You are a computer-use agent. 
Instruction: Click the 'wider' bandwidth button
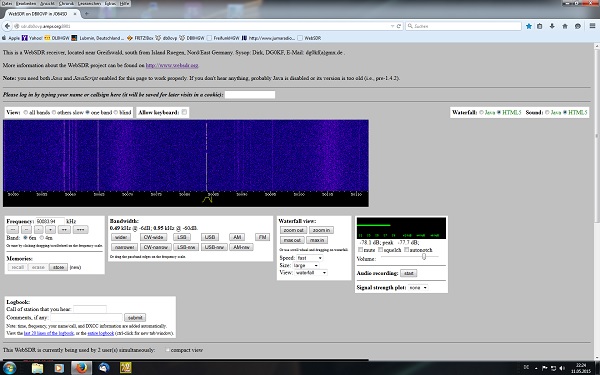point(121,237)
